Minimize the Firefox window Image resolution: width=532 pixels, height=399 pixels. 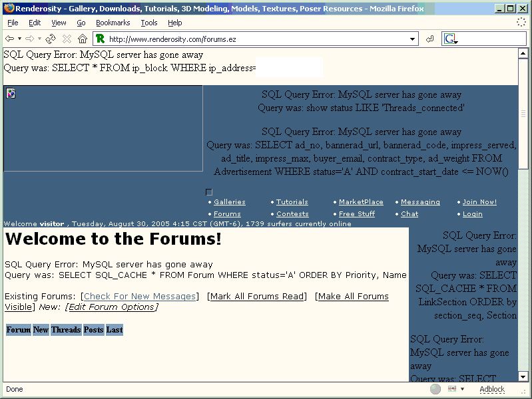[499, 9]
